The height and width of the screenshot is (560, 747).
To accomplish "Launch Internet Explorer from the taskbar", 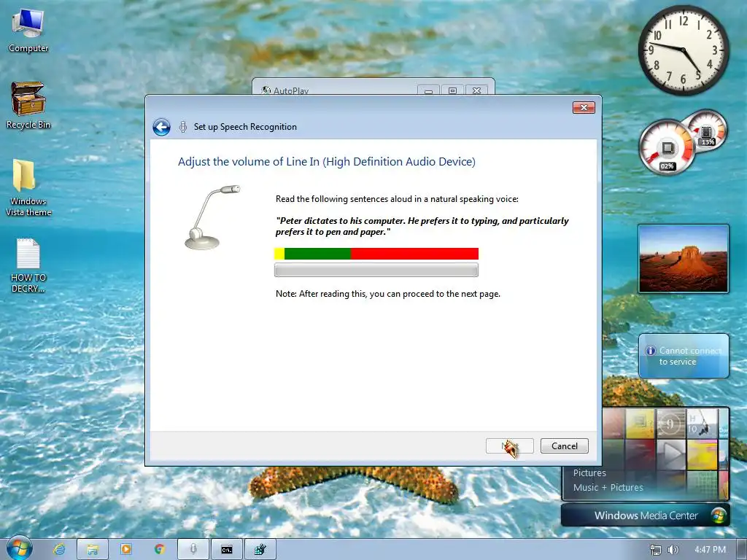I will (59, 549).
